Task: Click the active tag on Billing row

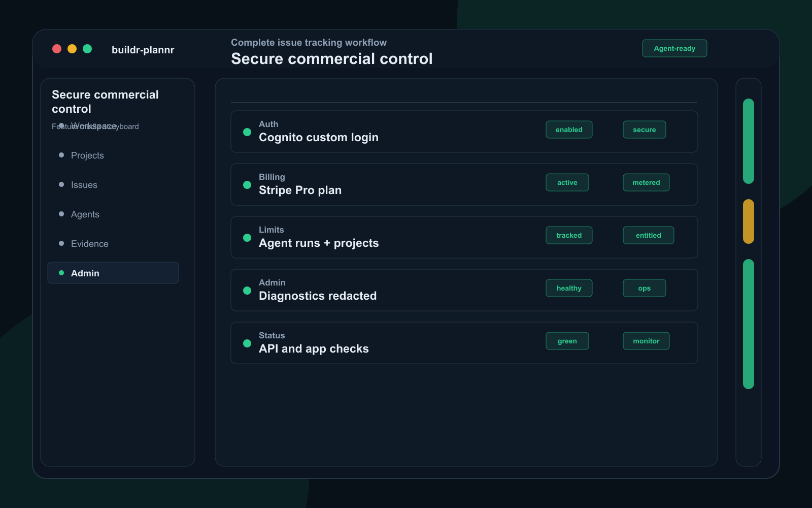Action: coord(567,182)
